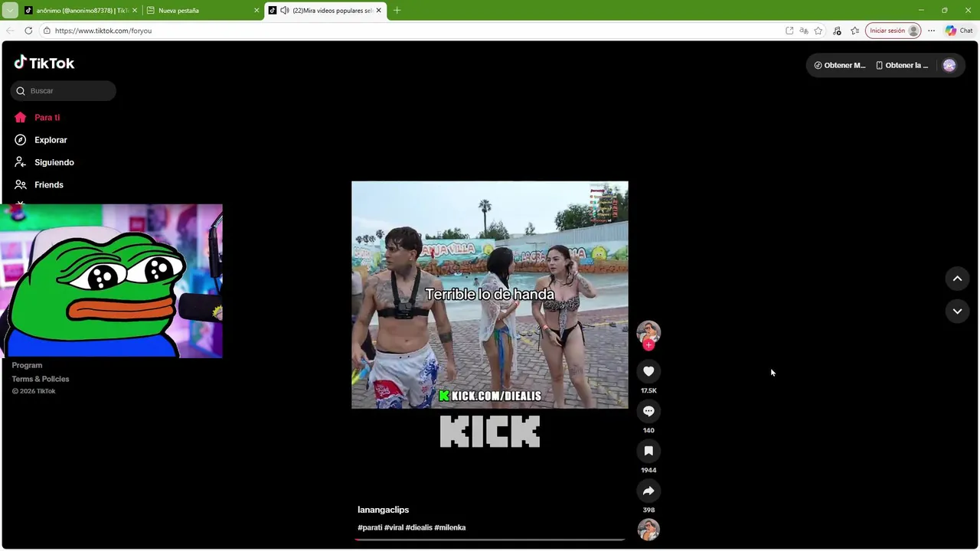Image resolution: width=980 pixels, height=551 pixels.
Task: Click the TikTok logo
Action: click(44, 63)
